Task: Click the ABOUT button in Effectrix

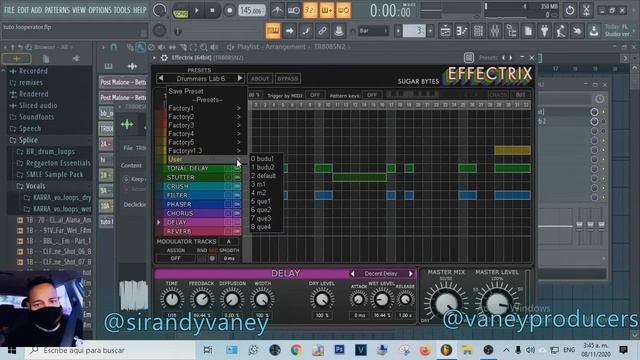Action: click(260, 78)
